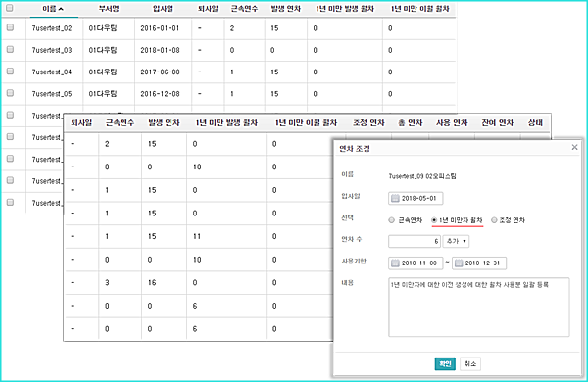Screen dimensions: 588x382
Task: Select the 7usertest_05 name cell
Action: pos(52,94)
